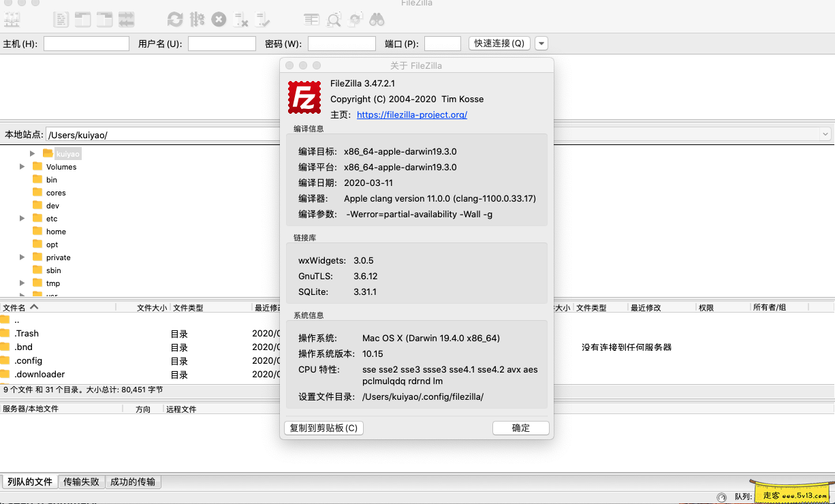Click the 复制到剪贴板 button

click(x=324, y=428)
